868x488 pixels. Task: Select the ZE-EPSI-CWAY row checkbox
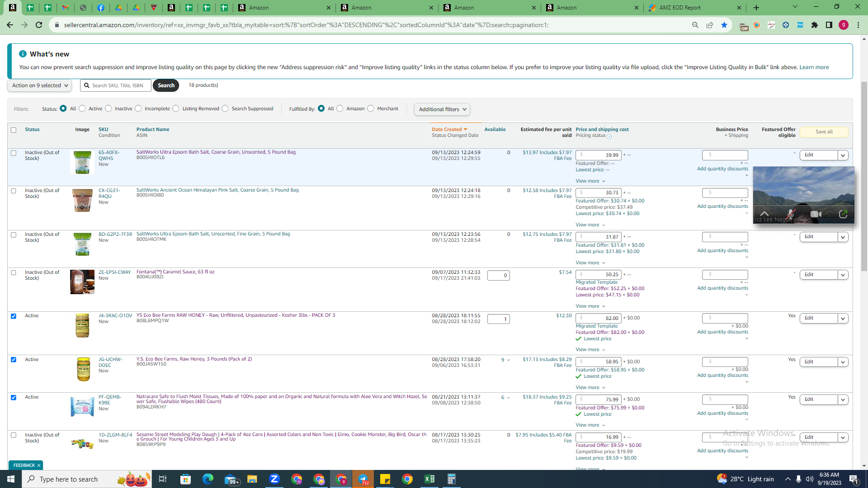[14, 273]
